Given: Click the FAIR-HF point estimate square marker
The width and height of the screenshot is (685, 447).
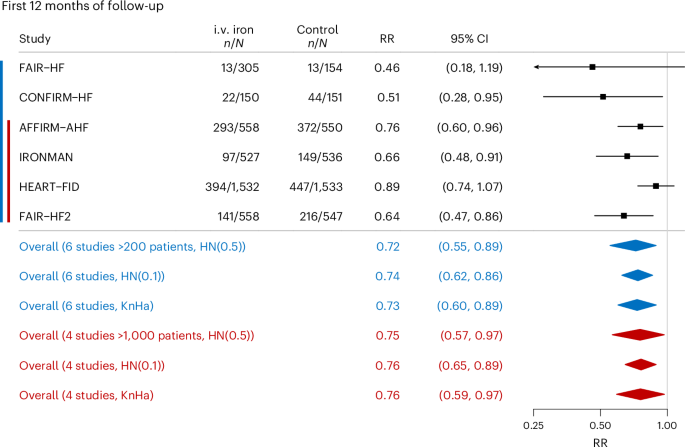Looking at the screenshot, I should click(592, 67).
